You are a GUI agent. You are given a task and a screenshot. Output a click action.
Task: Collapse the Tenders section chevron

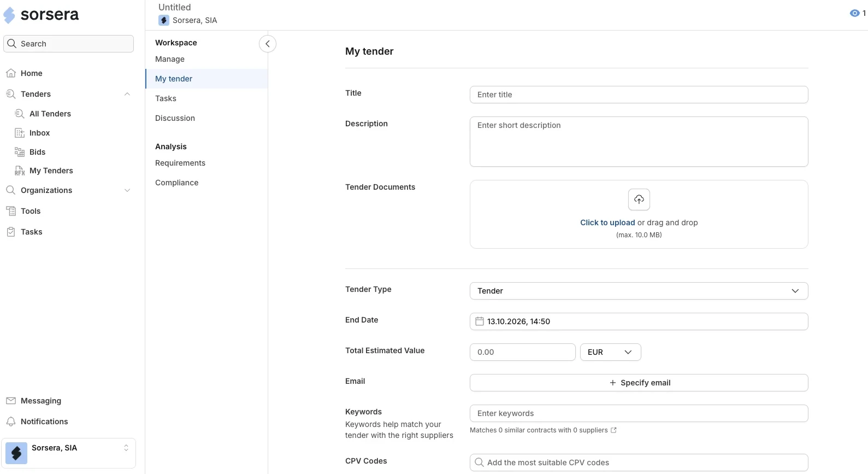pos(127,94)
